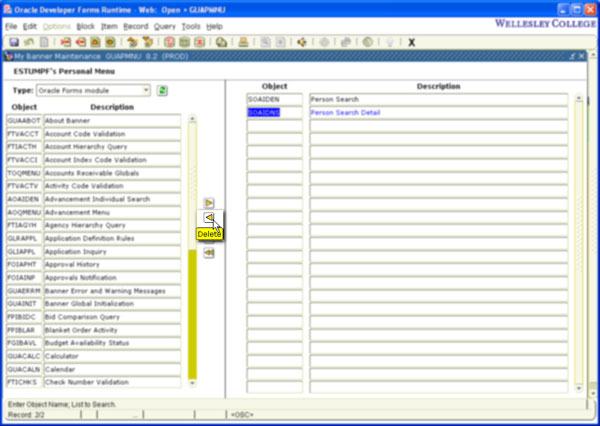The height and width of the screenshot is (426, 600).
Task: Open the Help menu
Action: 214,26
